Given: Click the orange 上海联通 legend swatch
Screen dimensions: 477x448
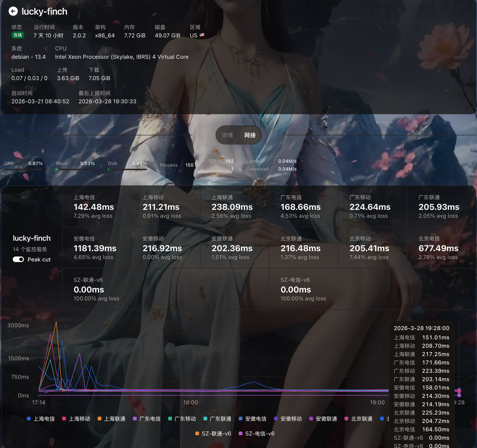Looking at the screenshot, I should tap(99, 419).
